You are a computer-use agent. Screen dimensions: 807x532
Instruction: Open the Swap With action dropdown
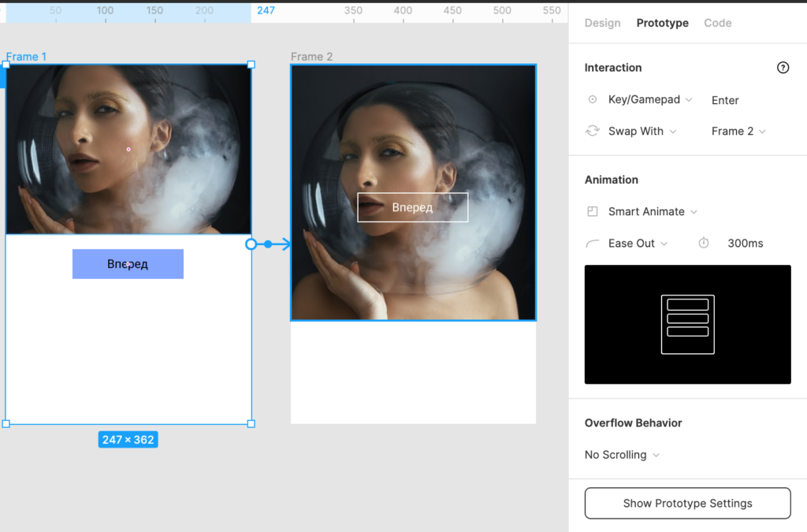coord(642,131)
